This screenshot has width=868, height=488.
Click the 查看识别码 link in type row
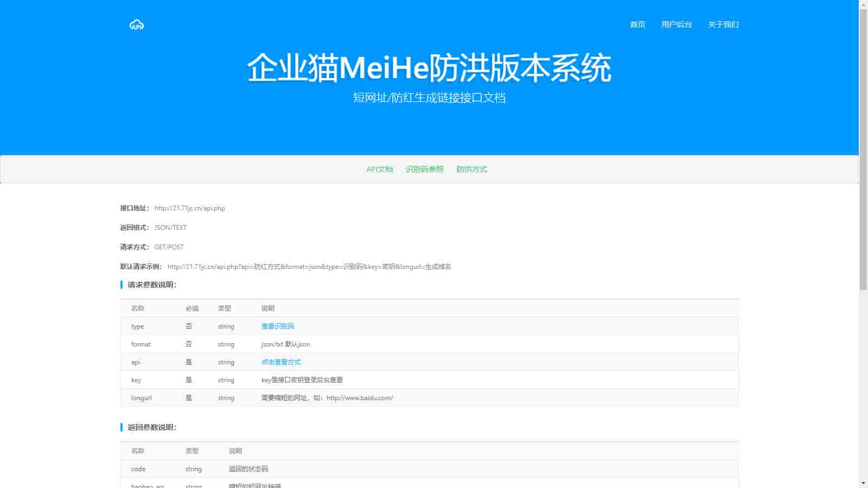tap(277, 326)
